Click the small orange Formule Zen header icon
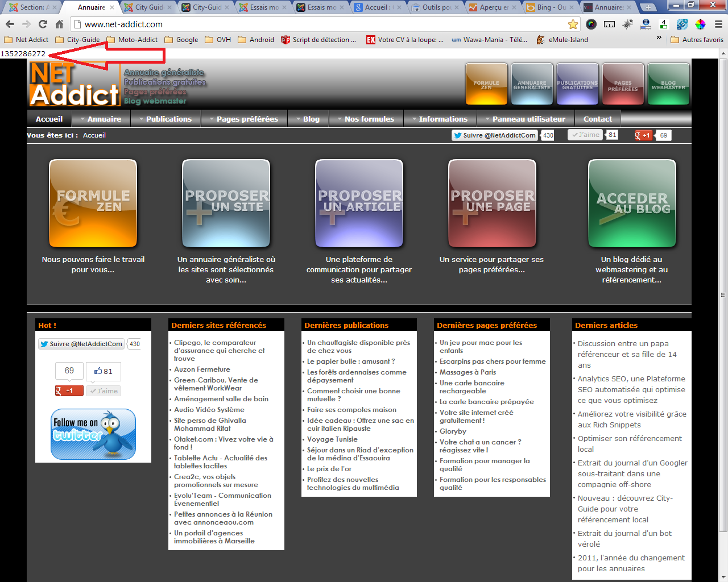728x582 pixels. (x=486, y=84)
